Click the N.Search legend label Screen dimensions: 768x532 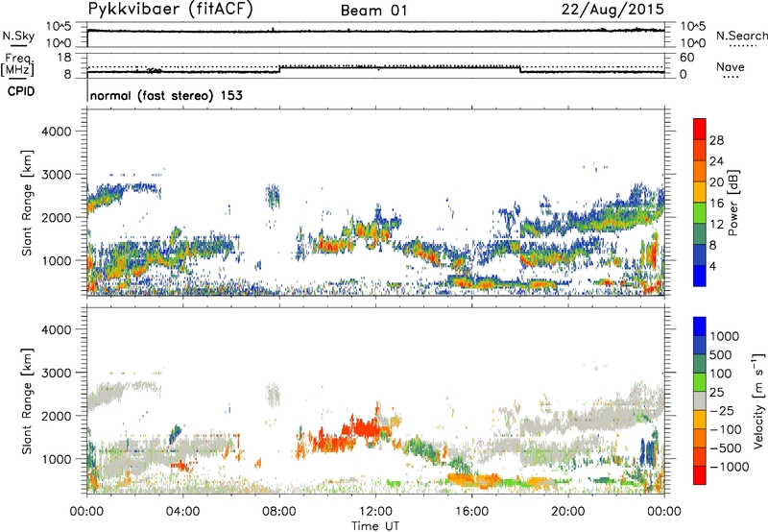pos(741,36)
